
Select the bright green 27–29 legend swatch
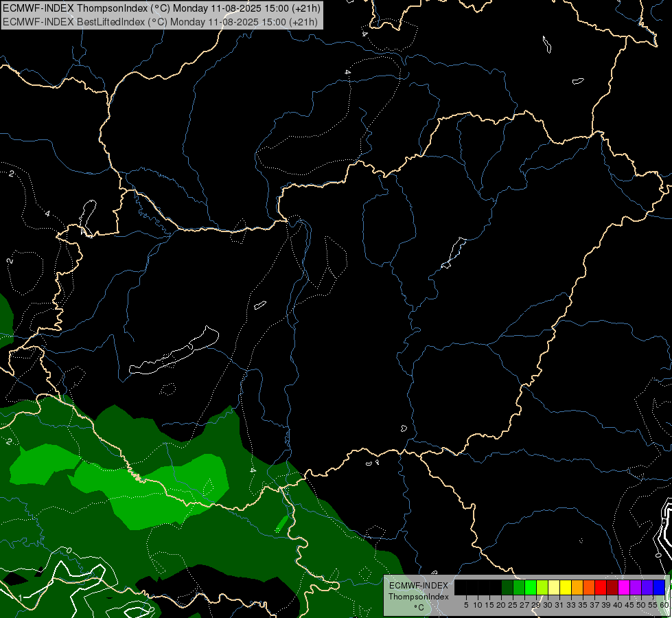tap(531, 587)
